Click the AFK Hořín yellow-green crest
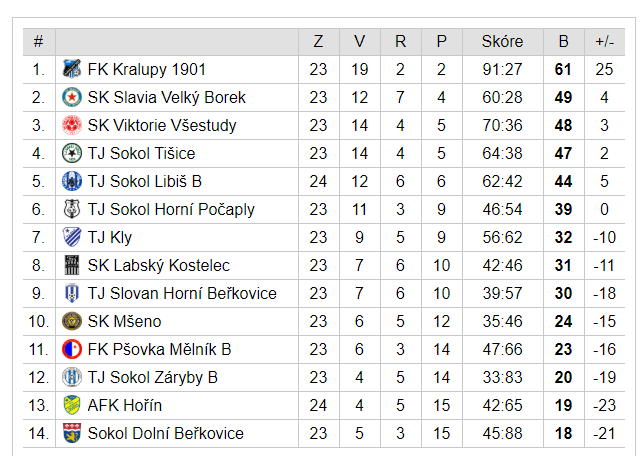Viewport: 643px width, 456px height. point(72,405)
